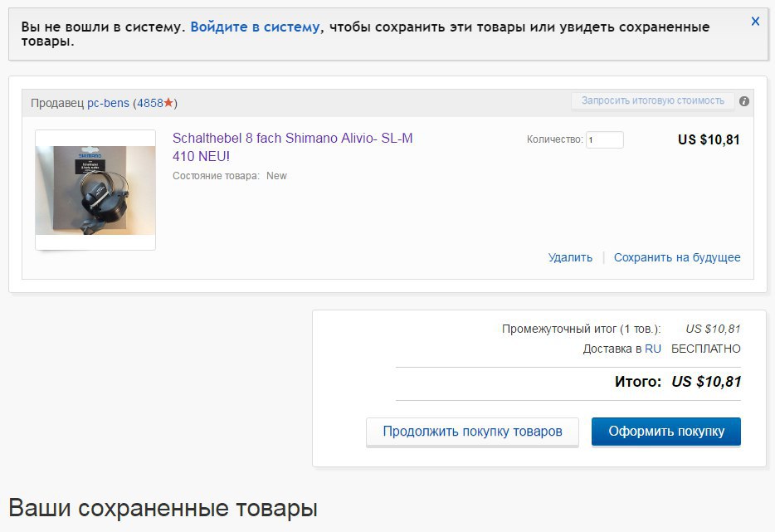
Task: Click the 'Войдите в систему' sign-in link
Action: point(255,27)
